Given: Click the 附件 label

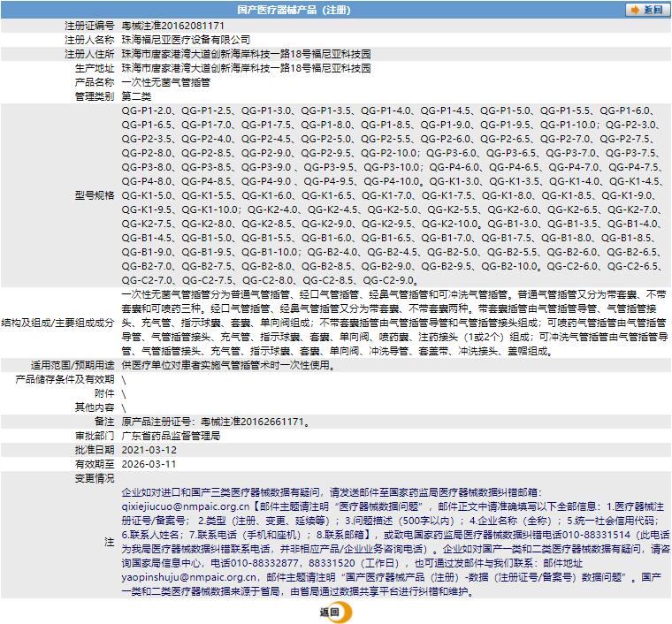Looking at the screenshot, I should coord(104,393).
